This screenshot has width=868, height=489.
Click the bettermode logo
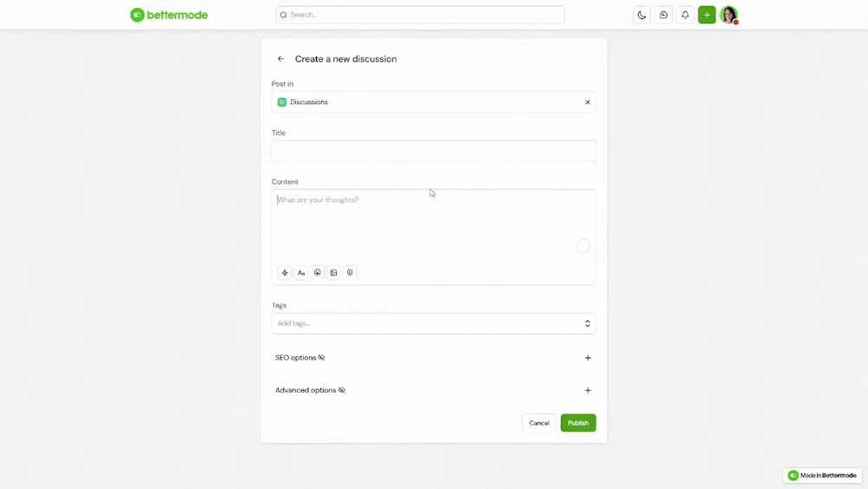169,15
